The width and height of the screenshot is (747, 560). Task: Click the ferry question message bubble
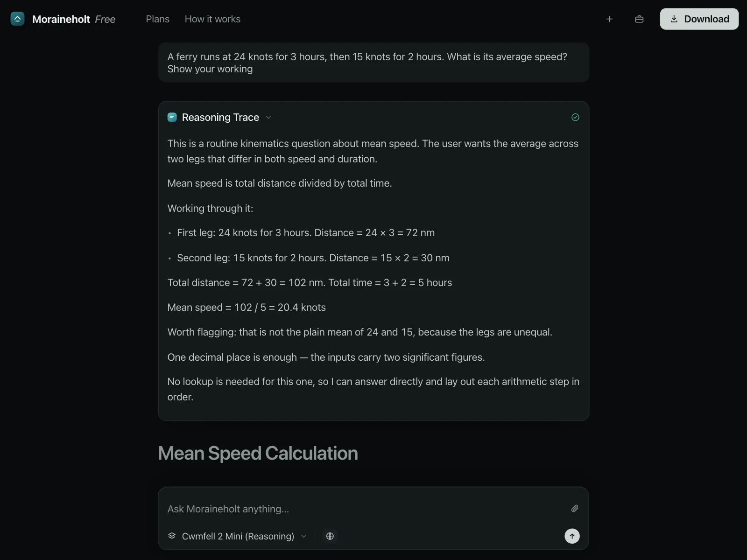(373, 63)
